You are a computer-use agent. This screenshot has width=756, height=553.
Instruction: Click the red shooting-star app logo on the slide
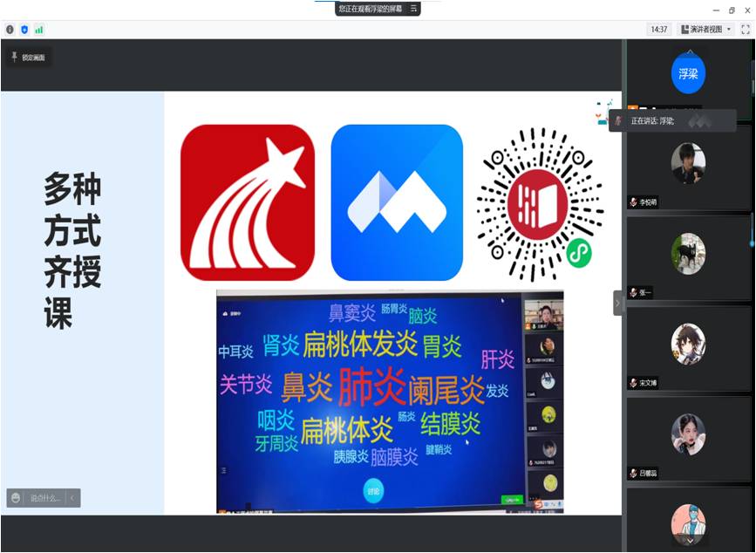(248, 202)
